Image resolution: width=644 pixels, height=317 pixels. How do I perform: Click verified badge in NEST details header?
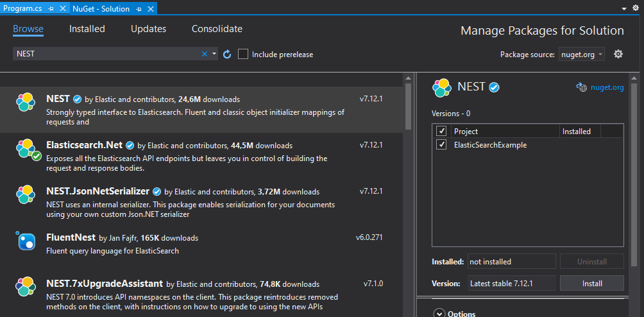pyautogui.click(x=495, y=87)
